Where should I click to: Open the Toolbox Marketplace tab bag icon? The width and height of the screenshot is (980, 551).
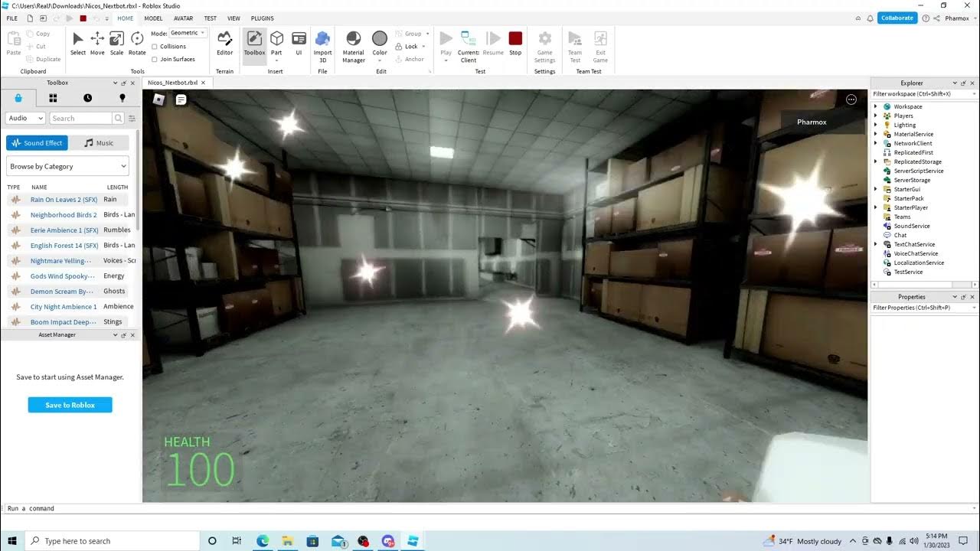coord(18,98)
